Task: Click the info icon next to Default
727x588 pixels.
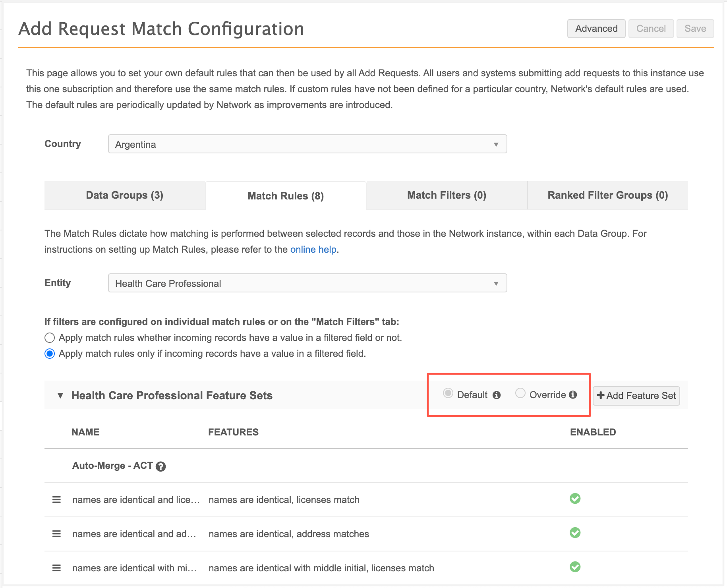Action: (x=497, y=395)
